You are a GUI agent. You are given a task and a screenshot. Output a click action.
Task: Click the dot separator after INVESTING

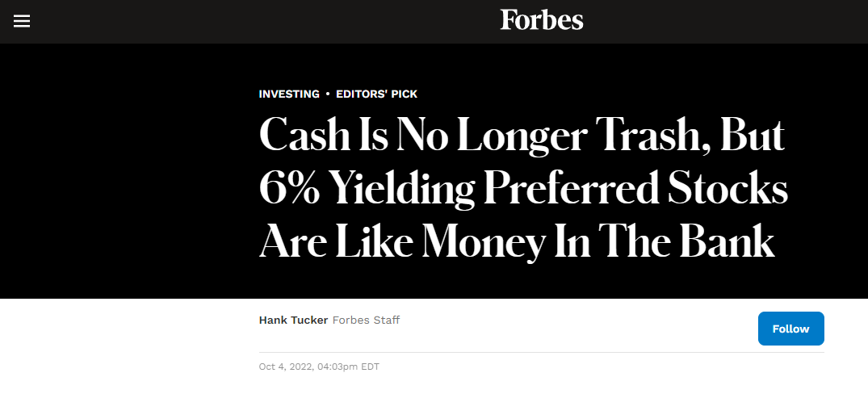pyautogui.click(x=328, y=94)
